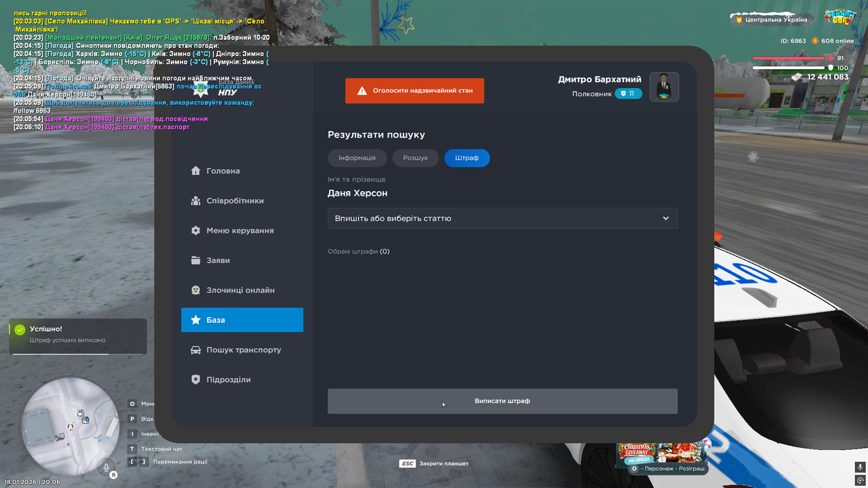Open the Заяви sidebar section
This screenshot has width=868, height=488.
click(242, 260)
